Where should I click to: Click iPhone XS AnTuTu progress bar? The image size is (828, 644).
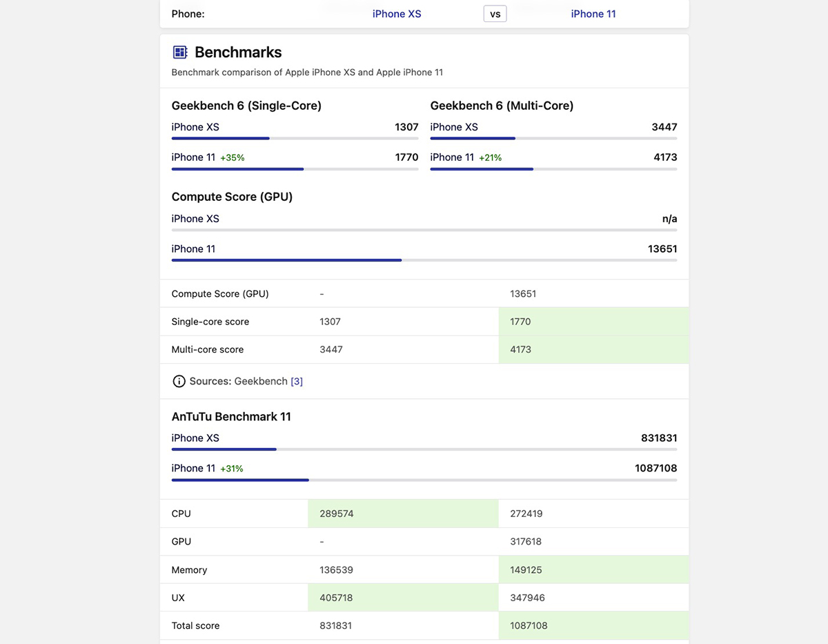click(x=424, y=449)
